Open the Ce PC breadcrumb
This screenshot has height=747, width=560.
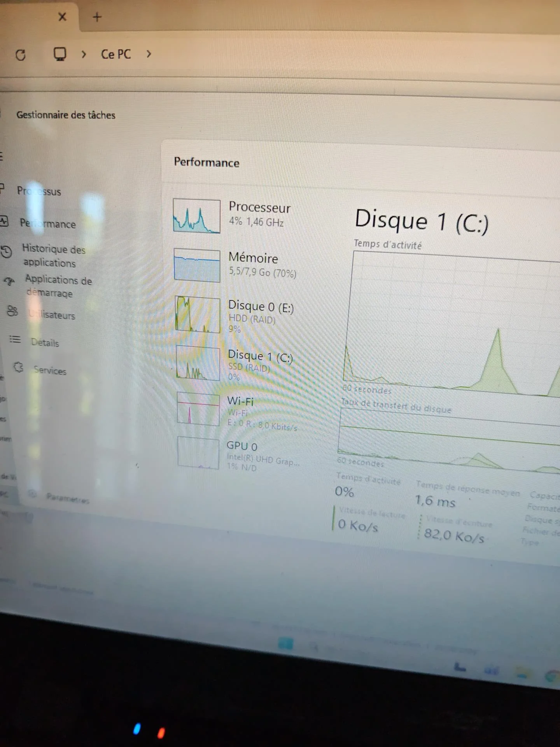click(116, 54)
